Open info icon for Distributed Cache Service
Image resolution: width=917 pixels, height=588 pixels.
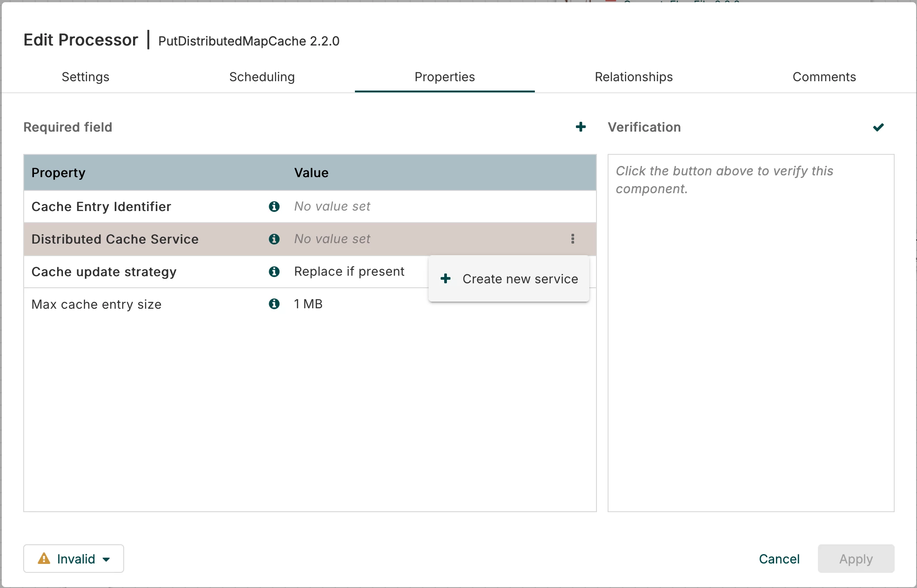click(x=274, y=239)
